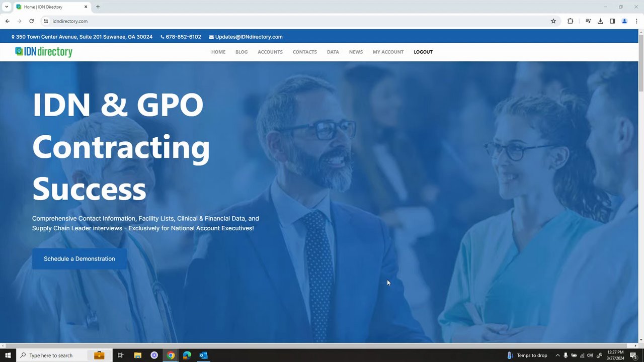Expand the tab search dropdown arrow
The image size is (644, 362).
coord(6,7)
